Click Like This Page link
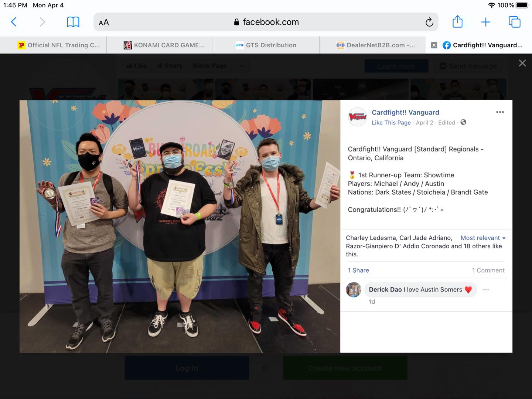This screenshot has height=399, width=532. pos(391,123)
